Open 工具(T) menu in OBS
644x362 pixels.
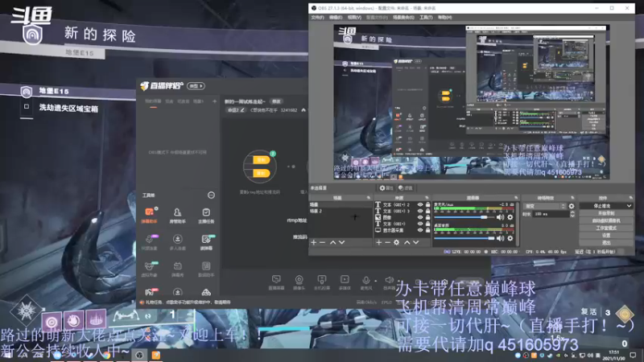426,17
